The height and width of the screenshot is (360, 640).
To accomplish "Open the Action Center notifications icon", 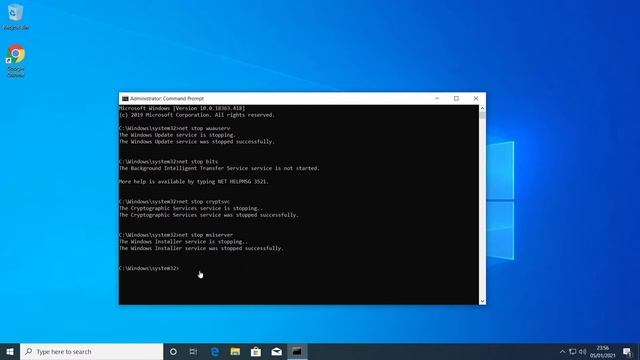I will [x=627, y=352].
